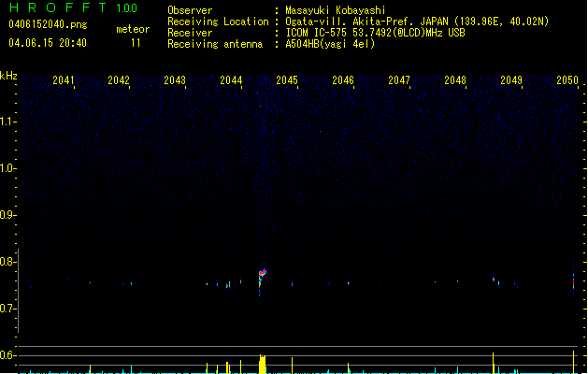Click the 0.7 kHz axis tick label

point(7,309)
